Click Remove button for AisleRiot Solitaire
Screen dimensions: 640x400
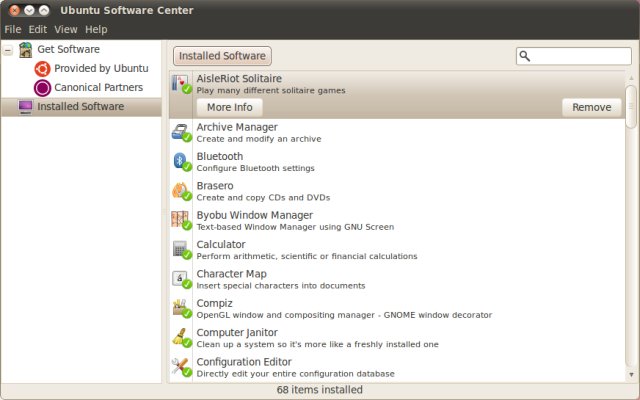pos(591,107)
